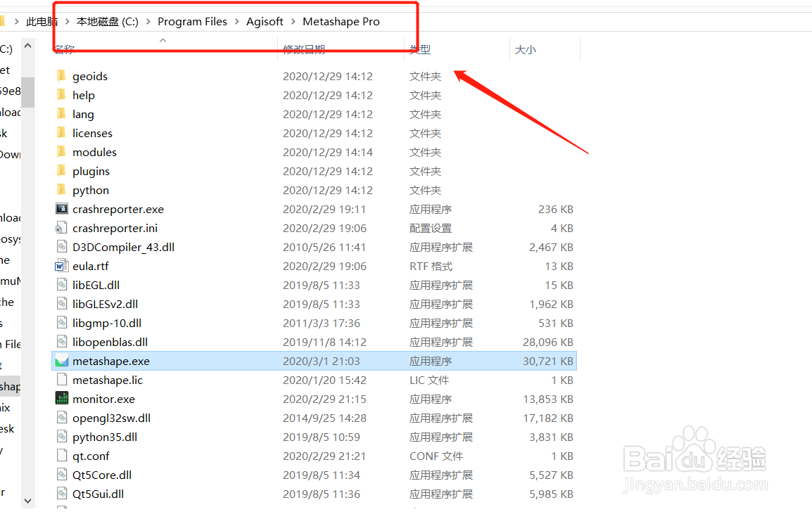Click the plugins folder icon
This screenshot has width=812, height=512.
(x=62, y=171)
